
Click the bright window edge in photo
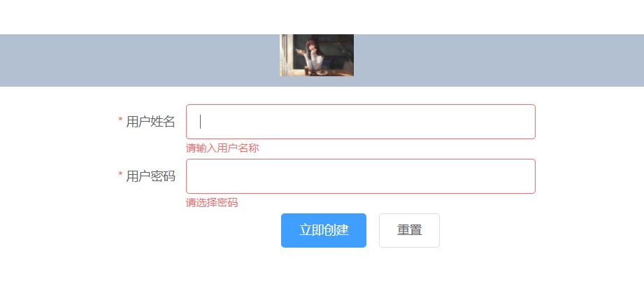[x=283, y=55]
